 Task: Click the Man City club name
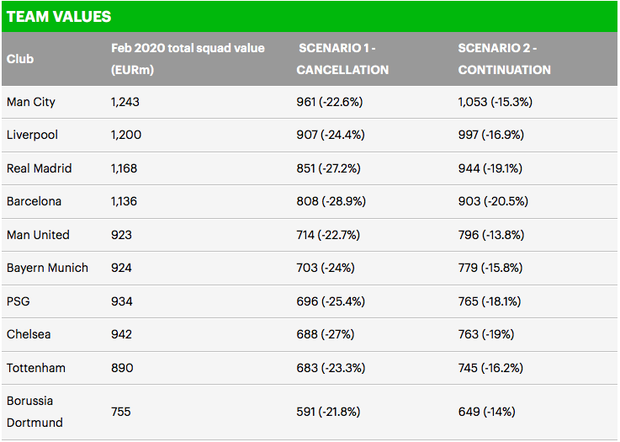31,102
